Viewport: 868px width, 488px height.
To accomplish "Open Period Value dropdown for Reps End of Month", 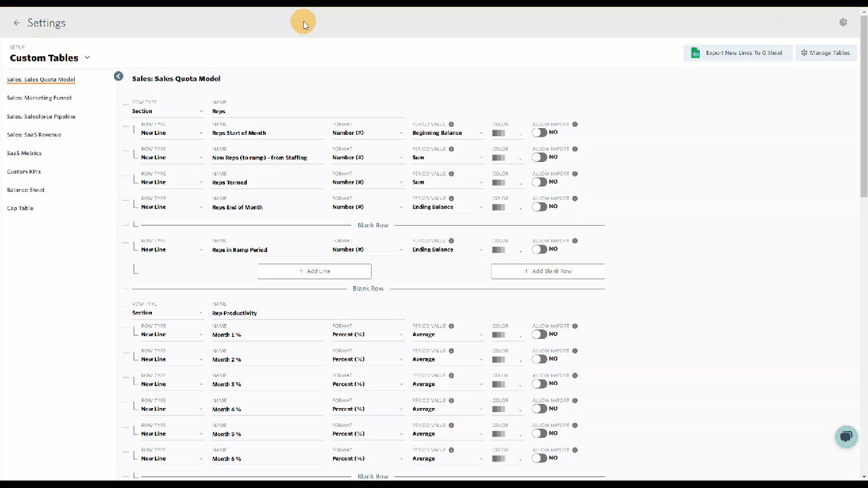I will (x=448, y=207).
